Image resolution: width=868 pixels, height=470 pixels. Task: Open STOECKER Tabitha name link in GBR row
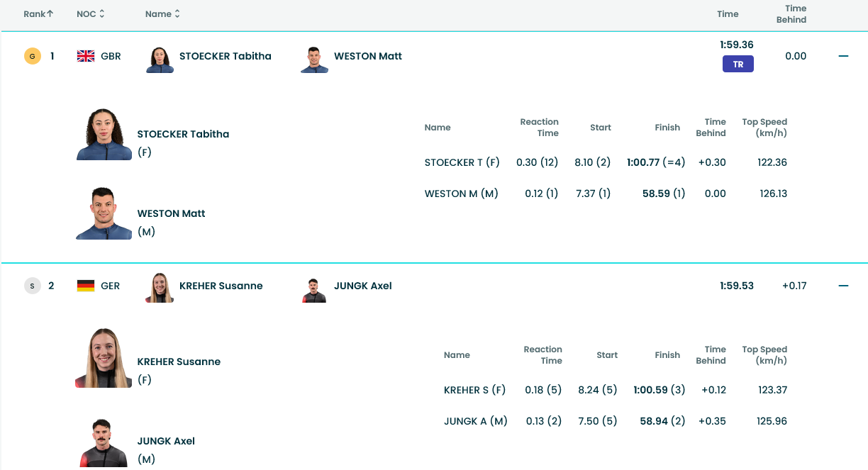(226, 56)
